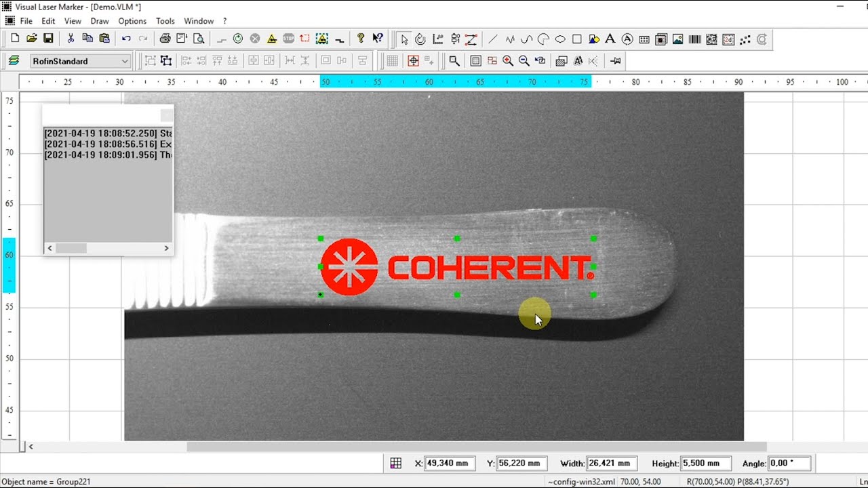
Task: Select the rotate tool
Action: coord(420,39)
